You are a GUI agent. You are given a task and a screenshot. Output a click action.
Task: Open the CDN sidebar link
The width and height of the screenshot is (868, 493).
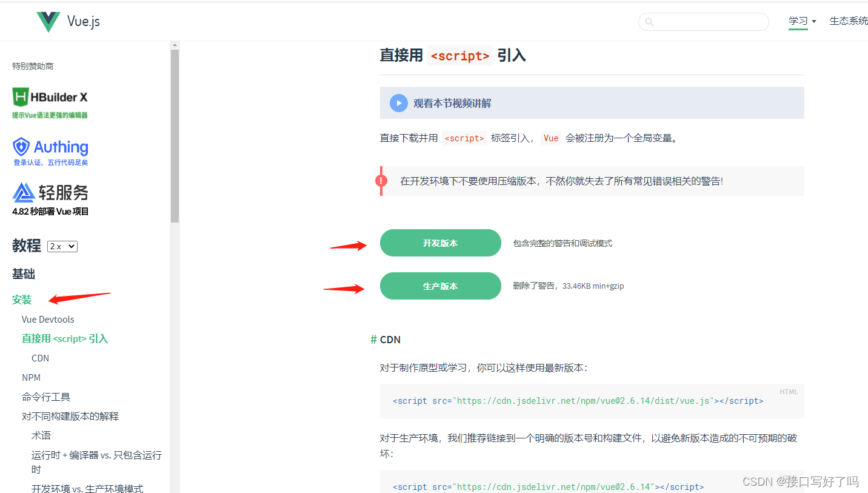(40, 358)
